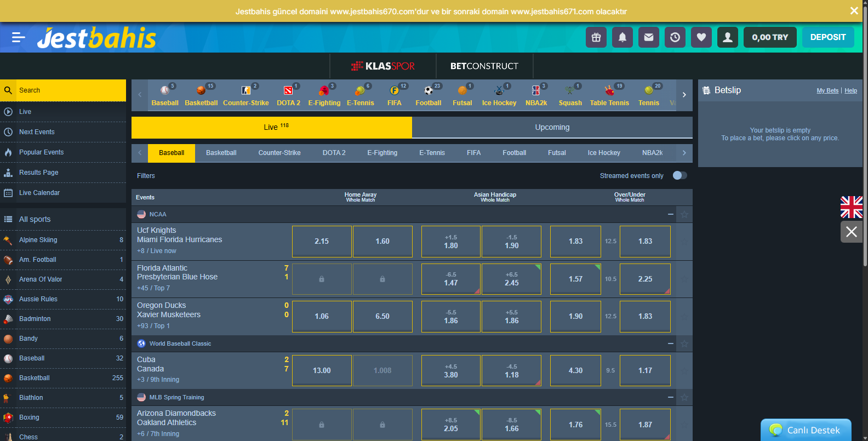The width and height of the screenshot is (868, 441).
Task: Collapse the MLB Spring Training section
Action: click(x=670, y=397)
